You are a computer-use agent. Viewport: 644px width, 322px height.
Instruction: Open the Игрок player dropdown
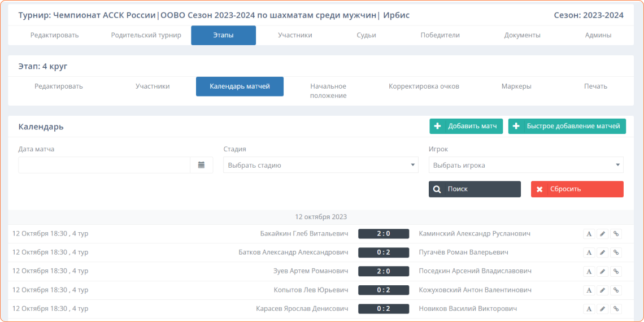[x=525, y=165]
